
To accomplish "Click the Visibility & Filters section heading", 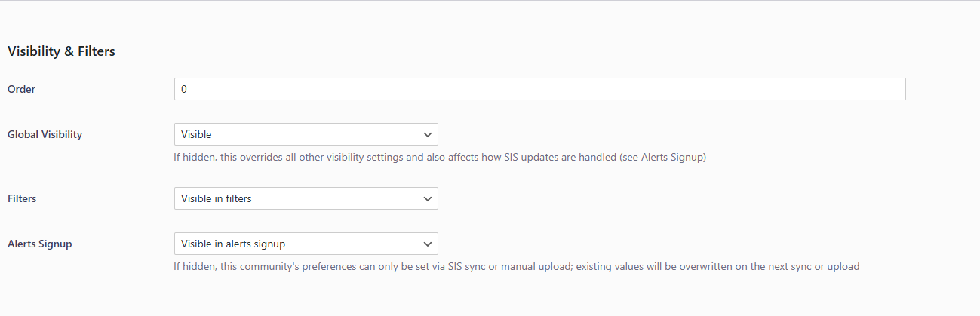I will pos(61,51).
